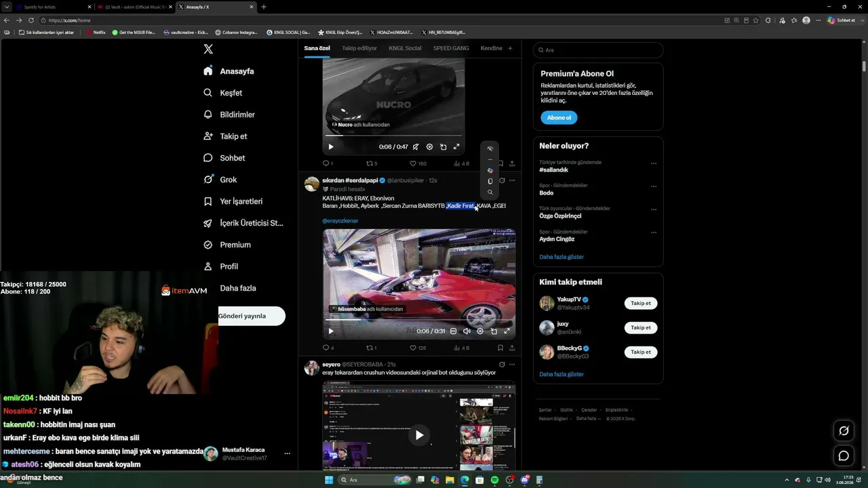Share the Nucro video post

point(512,163)
